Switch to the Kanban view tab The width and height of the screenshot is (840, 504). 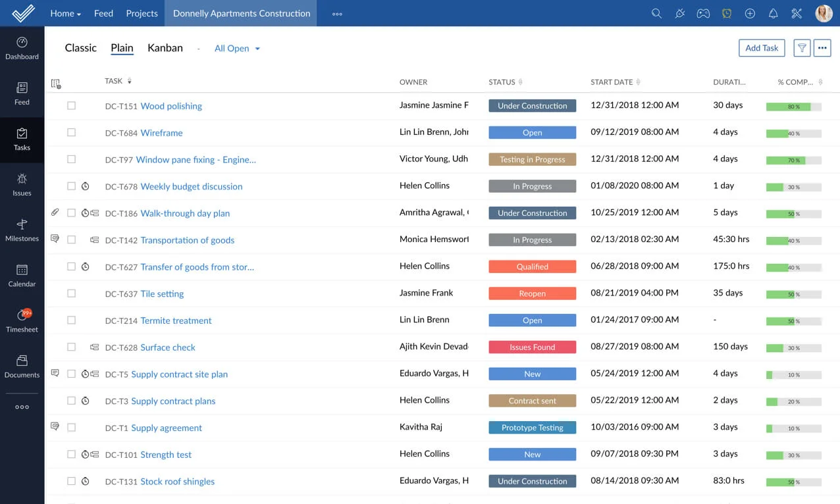(165, 48)
